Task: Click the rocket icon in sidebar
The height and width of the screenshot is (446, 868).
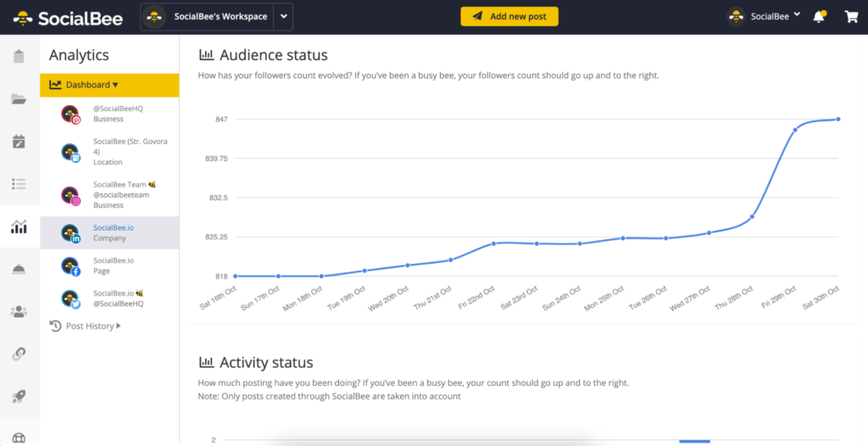Action: pyautogui.click(x=19, y=396)
